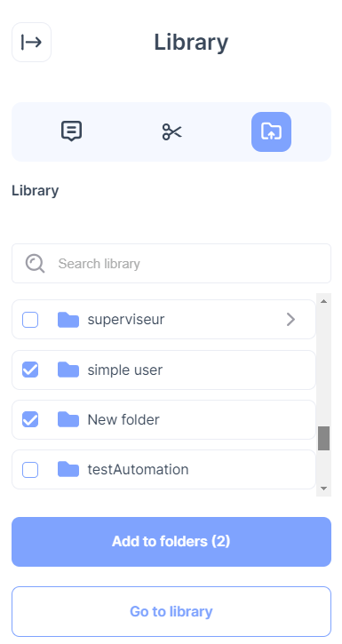Click the scrollbar down arrow
Screen dimensions: 342x644
[x=323, y=489]
